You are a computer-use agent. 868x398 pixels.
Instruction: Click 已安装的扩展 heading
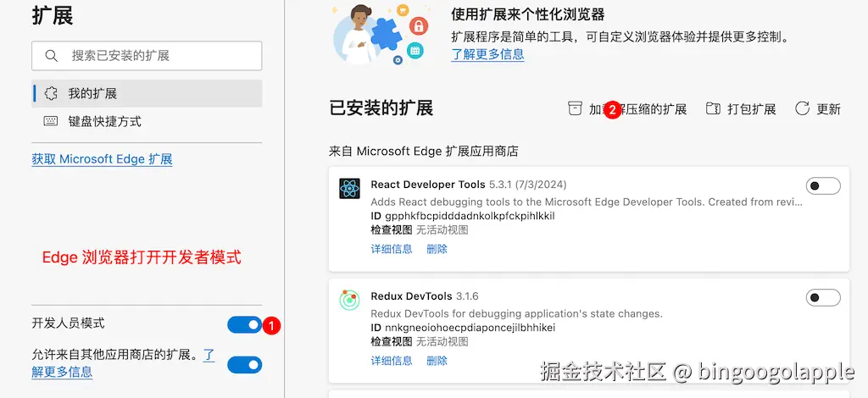(381, 108)
